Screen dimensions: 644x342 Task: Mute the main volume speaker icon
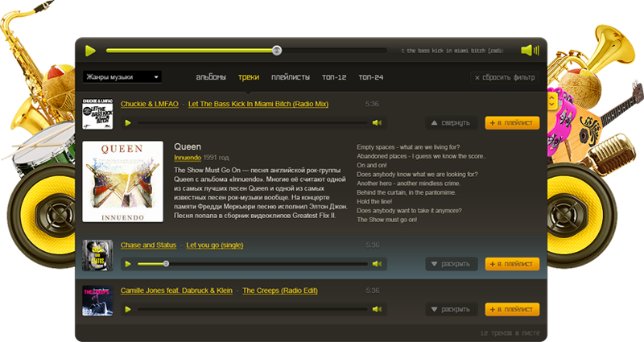coord(529,51)
